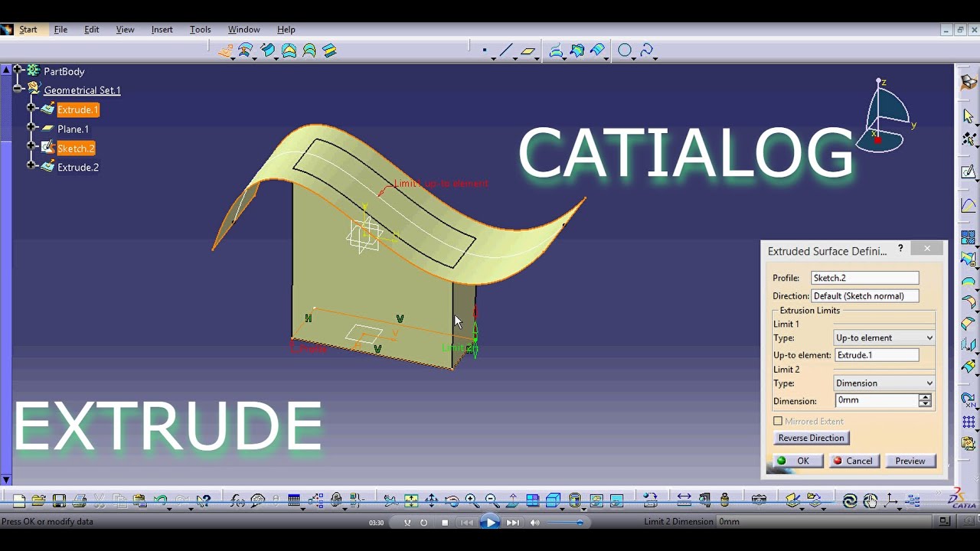Expand the Sketch.2 tree node
This screenshot has height=551, width=980.
[31, 147]
